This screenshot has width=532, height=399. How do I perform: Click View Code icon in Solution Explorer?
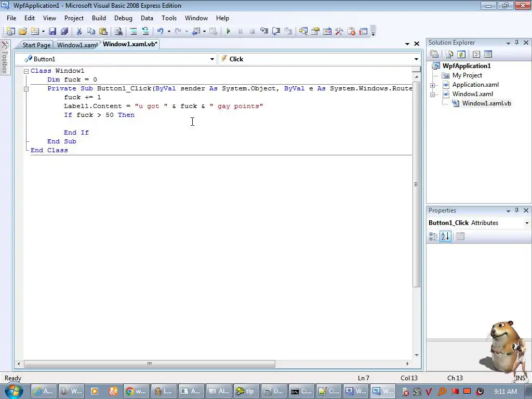coord(476,54)
